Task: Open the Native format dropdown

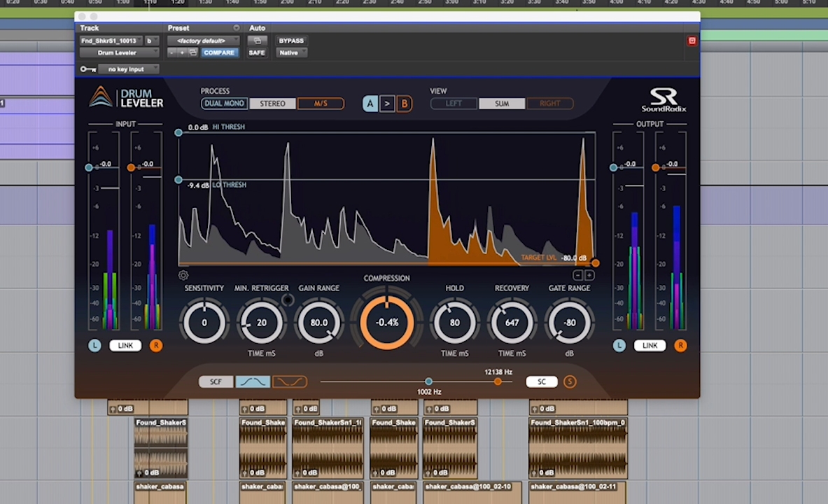Action: point(291,52)
